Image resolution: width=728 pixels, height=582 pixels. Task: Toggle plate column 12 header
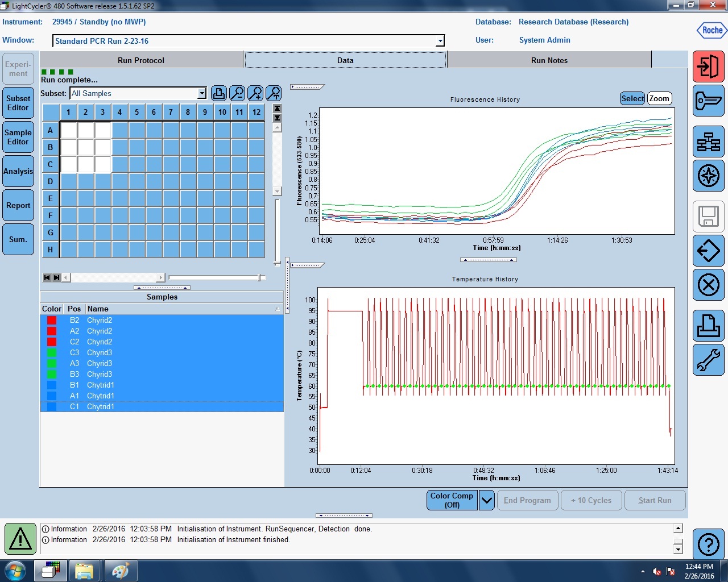tap(257, 112)
